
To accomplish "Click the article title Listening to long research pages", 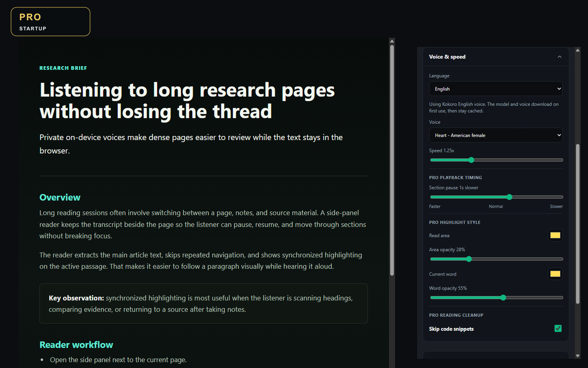I will tap(187, 101).
